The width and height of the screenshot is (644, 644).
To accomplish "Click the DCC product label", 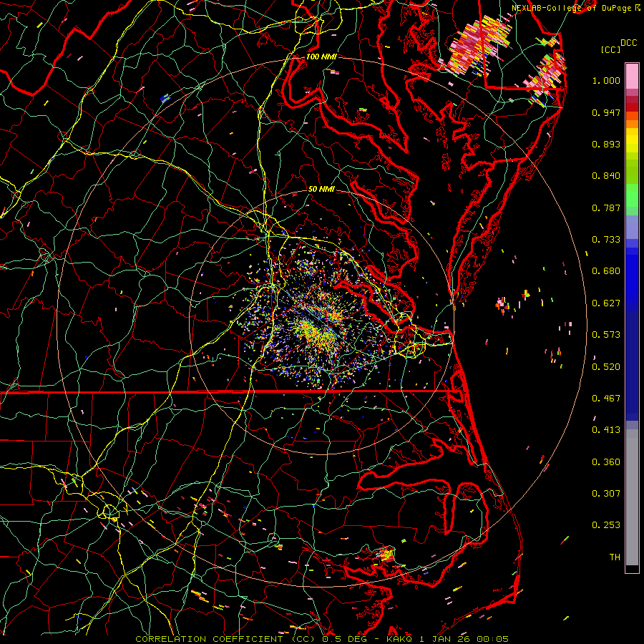I will point(628,43).
